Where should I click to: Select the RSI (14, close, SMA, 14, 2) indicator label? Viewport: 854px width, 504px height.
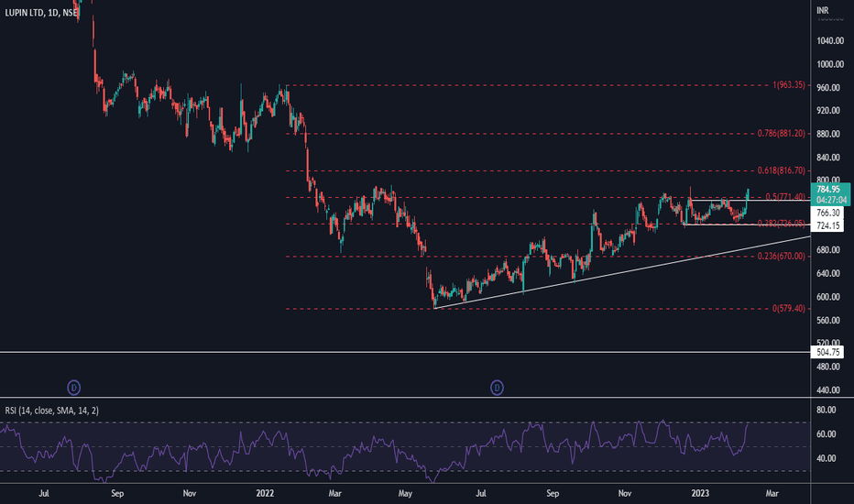(x=51, y=411)
